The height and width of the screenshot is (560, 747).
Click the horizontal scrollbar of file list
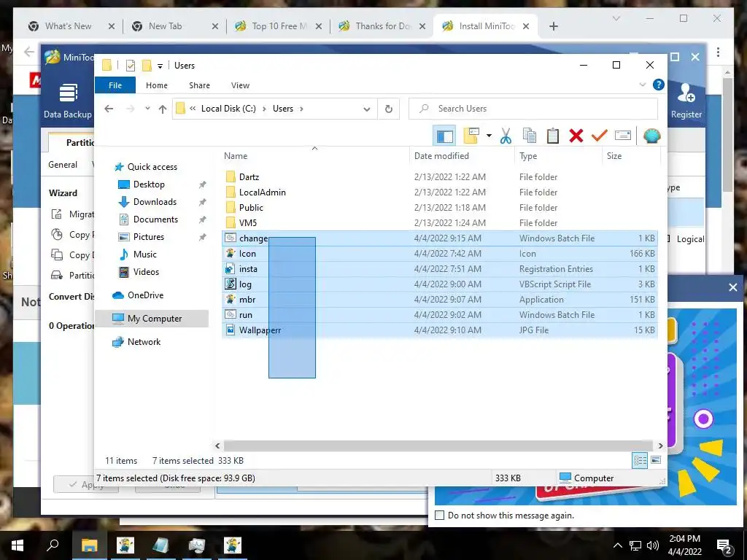coord(438,446)
